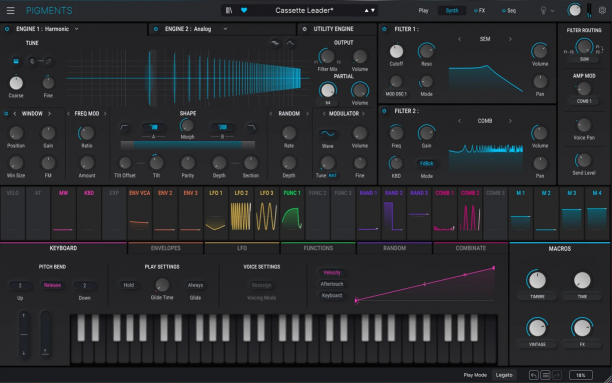The height and width of the screenshot is (383, 612).
Task: Toggle the Window section power button
Action: pyautogui.click(x=6, y=114)
